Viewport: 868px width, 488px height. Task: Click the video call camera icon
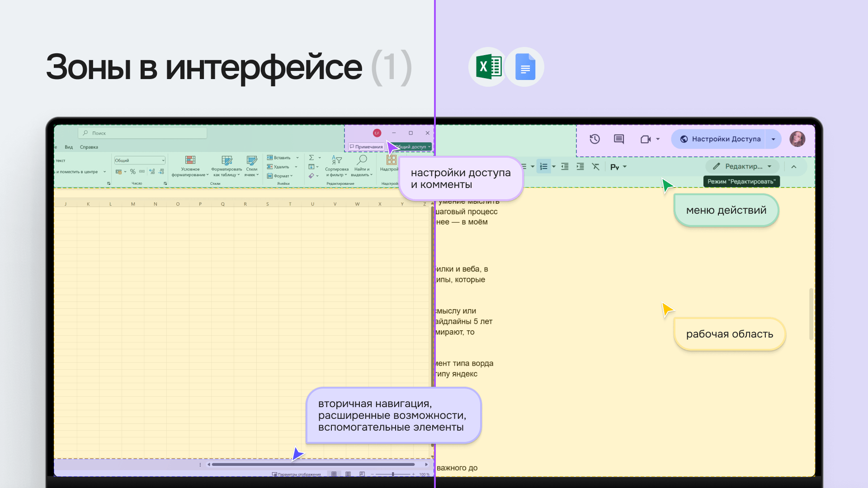pos(646,139)
